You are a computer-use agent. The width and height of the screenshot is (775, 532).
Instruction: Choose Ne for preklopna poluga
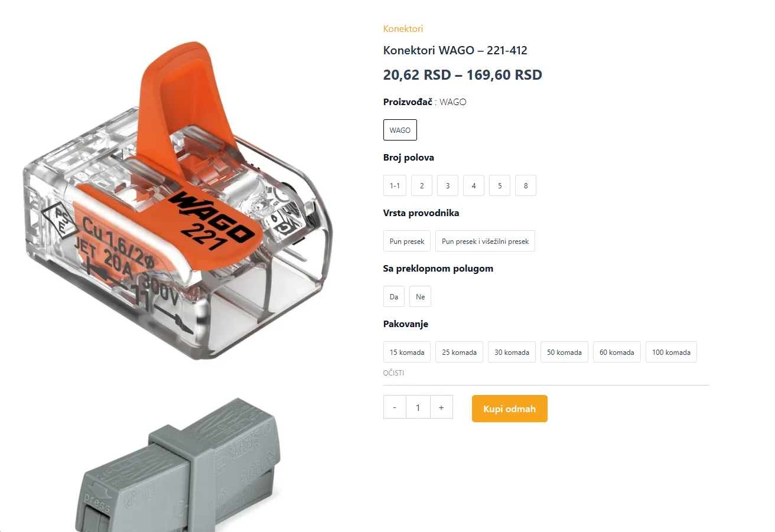pyautogui.click(x=420, y=296)
